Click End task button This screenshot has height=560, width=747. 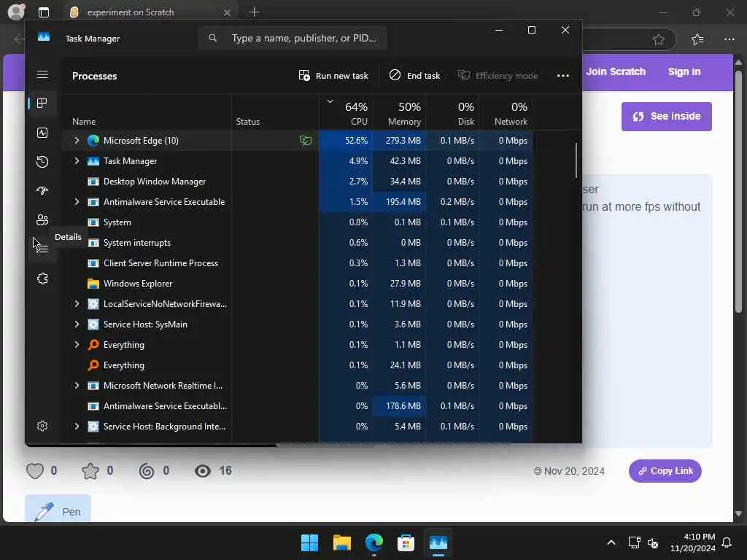(x=415, y=76)
